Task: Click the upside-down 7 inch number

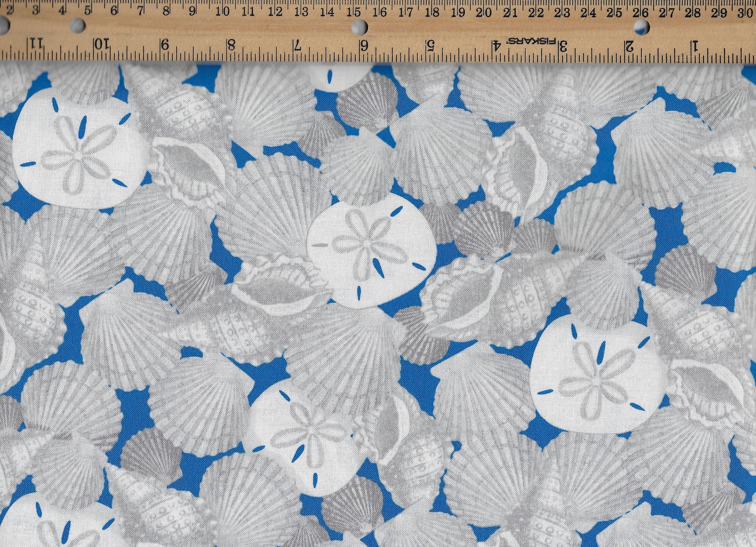Action: click(x=298, y=46)
